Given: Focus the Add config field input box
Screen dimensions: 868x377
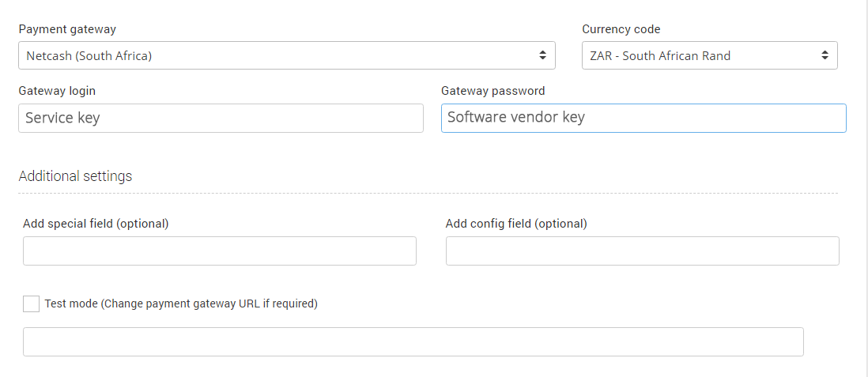Looking at the screenshot, I should pos(642,251).
